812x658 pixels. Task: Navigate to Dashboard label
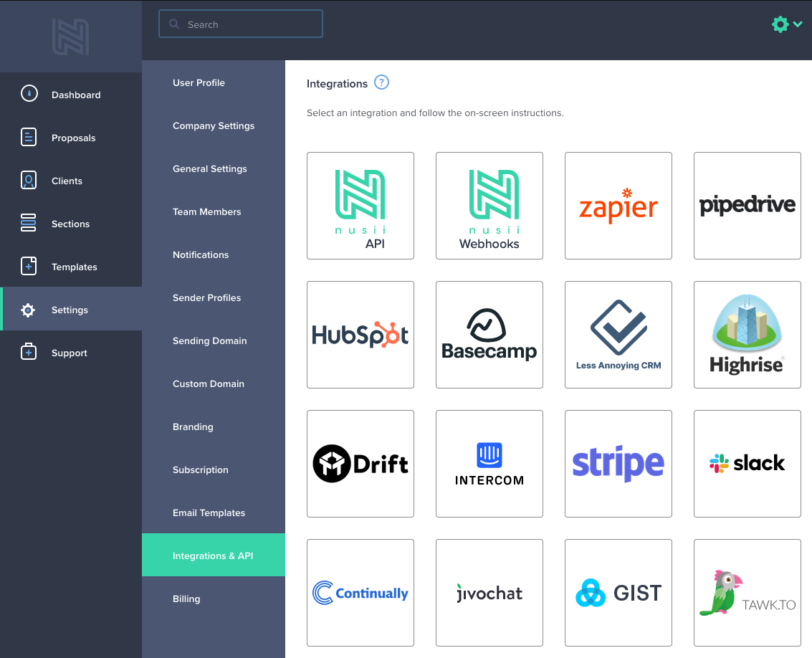(76, 95)
